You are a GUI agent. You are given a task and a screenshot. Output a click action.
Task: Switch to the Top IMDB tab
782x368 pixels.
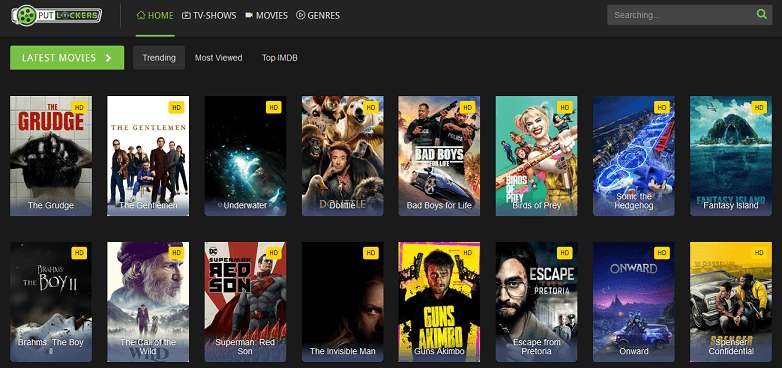(x=280, y=58)
